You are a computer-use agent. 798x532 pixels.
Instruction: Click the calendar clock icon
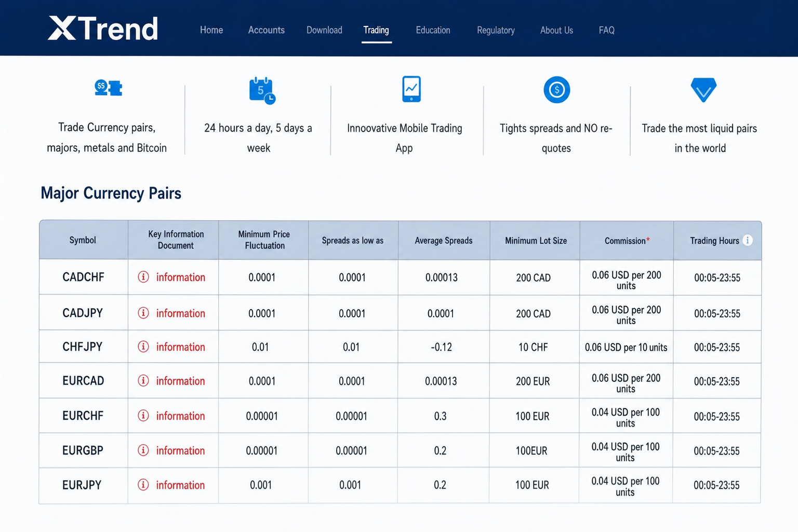pyautogui.click(x=262, y=90)
